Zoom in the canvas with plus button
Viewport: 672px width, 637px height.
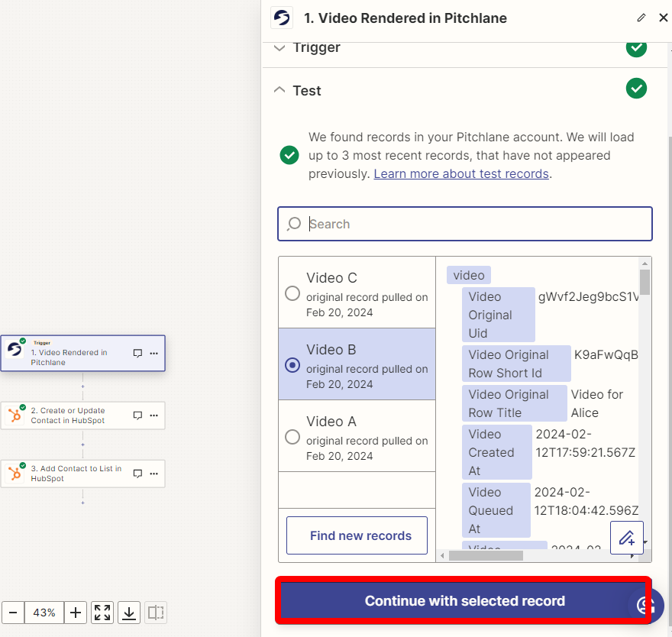click(76, 613)
